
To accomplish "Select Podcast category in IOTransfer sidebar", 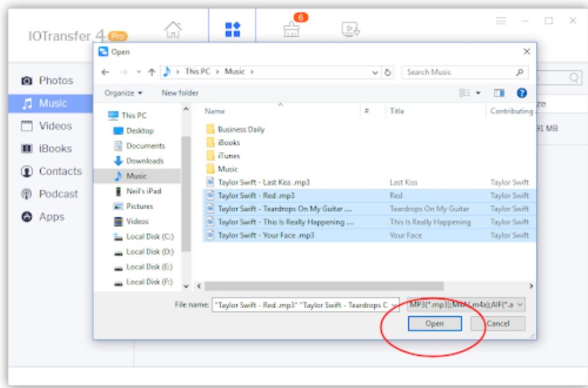I will [49, 194].
